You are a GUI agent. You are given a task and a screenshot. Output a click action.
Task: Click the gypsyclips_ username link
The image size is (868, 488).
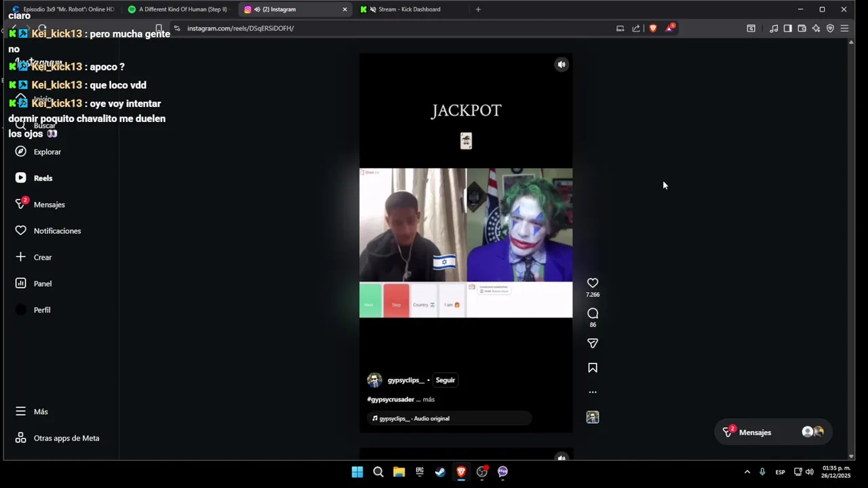click(406, 380)
